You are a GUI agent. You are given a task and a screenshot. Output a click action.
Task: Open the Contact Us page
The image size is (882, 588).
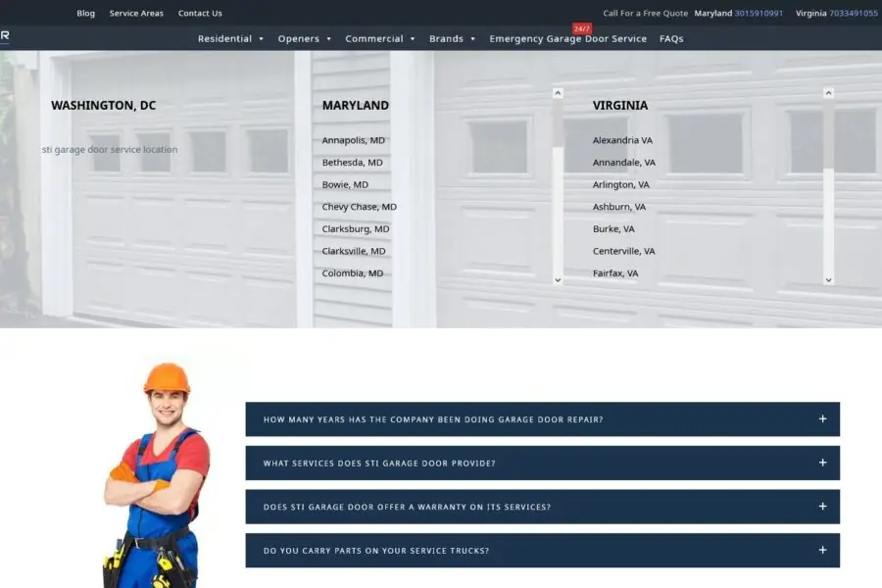click(200, 14)
